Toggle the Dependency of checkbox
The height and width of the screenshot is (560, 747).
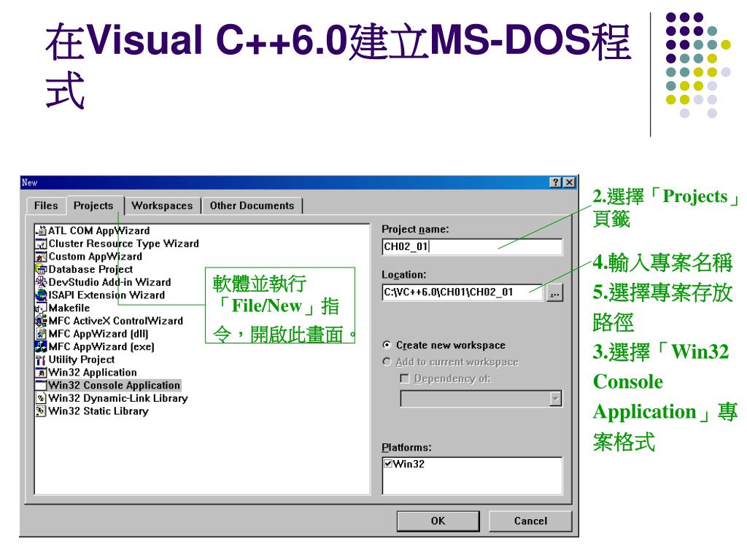(405, 378)
